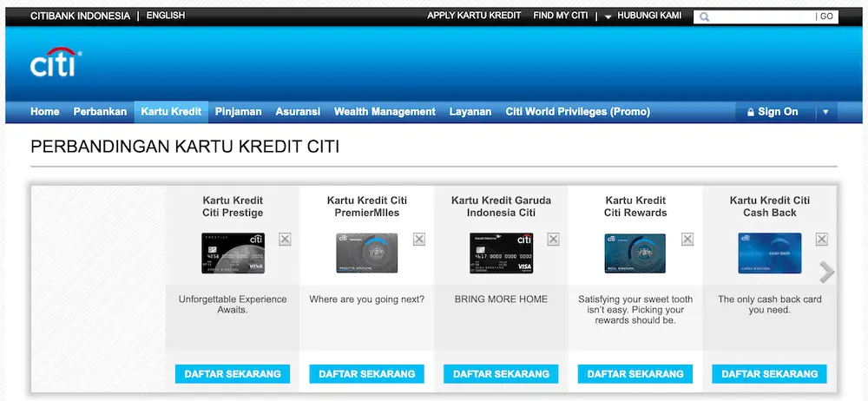Click the Find My Citi link
Image resolution: width=868 pixels, height=401 pixels.
[560, 16]
